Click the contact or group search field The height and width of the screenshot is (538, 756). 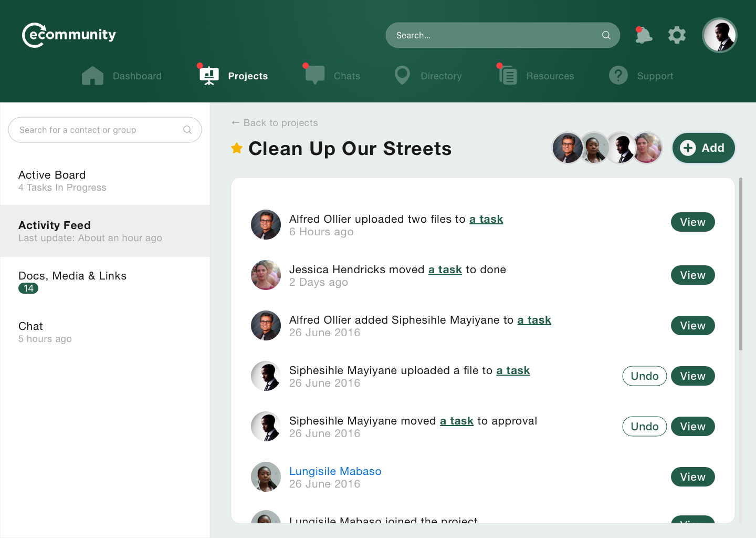tap(100, 130)
